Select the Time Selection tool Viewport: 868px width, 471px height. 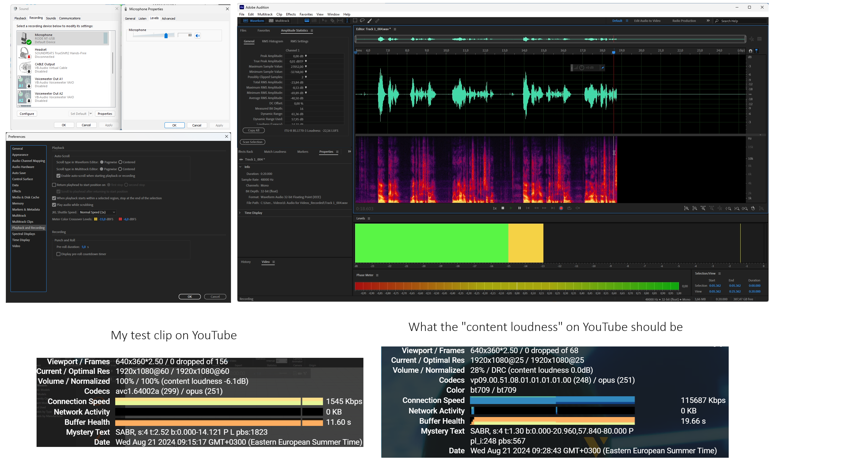coord(347,21)
